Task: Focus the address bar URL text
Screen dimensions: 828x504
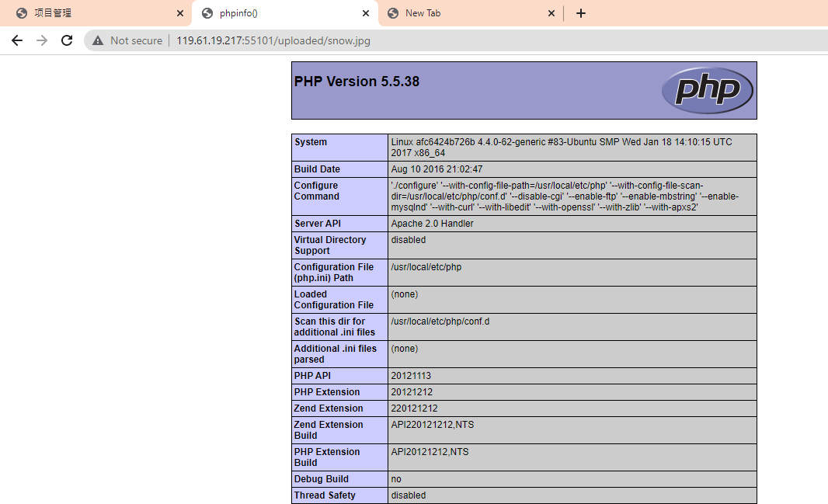Action: point(273,40)
